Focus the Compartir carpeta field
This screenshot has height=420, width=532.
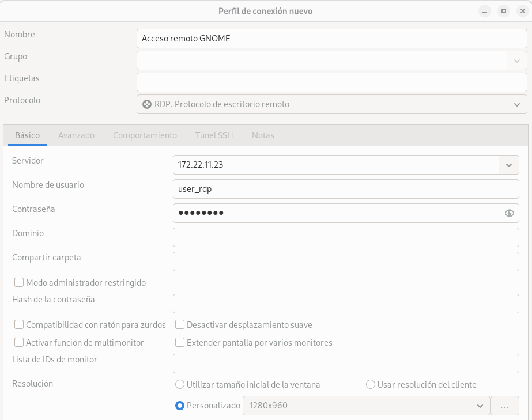click(x=346, y=262)
